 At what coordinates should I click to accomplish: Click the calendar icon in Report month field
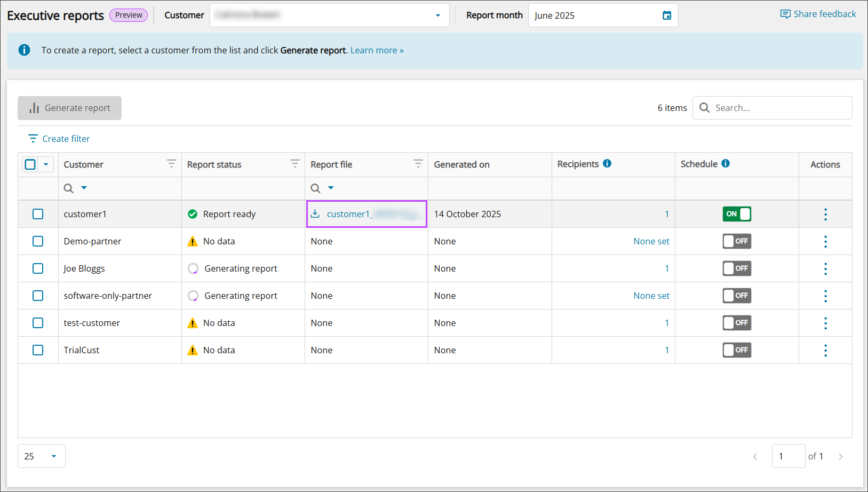click(666, 15)
